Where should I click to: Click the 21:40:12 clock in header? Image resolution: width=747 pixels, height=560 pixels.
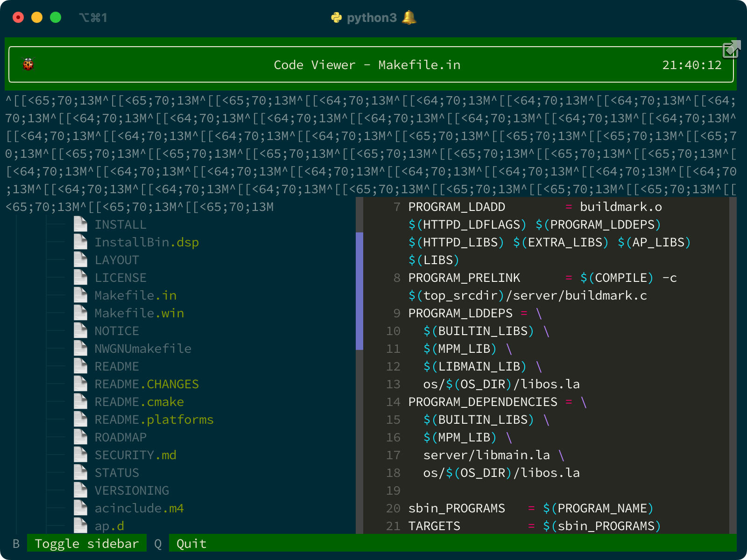[692, 65]
